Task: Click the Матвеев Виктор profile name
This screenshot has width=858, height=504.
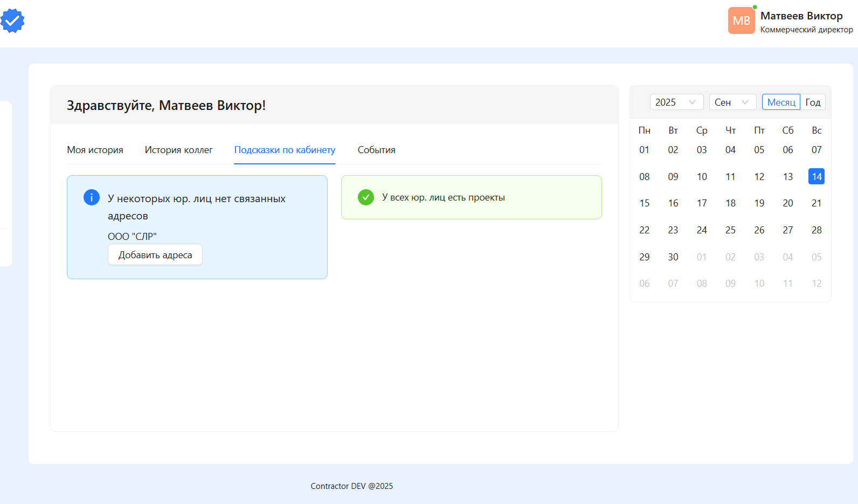Action: (x=801, y=16)
